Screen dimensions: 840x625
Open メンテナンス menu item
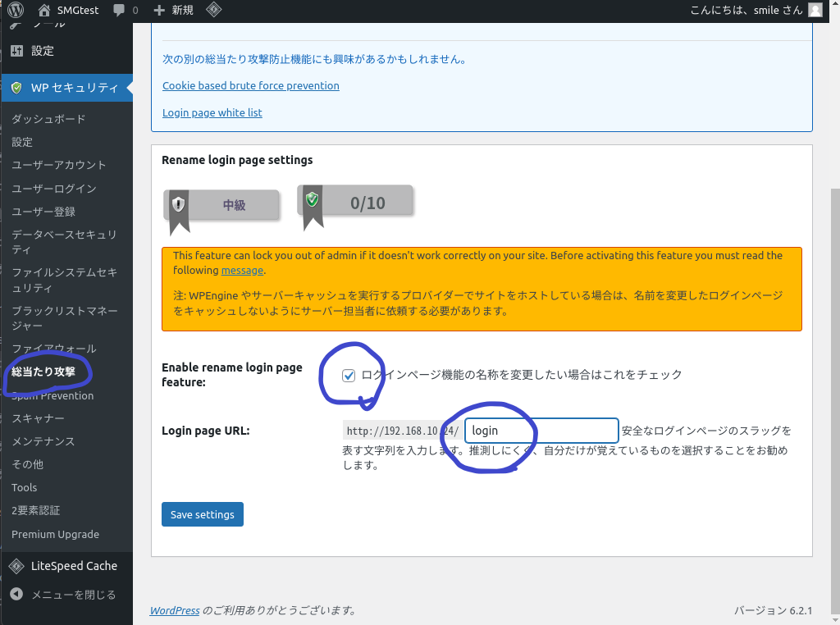coord(43,441)
